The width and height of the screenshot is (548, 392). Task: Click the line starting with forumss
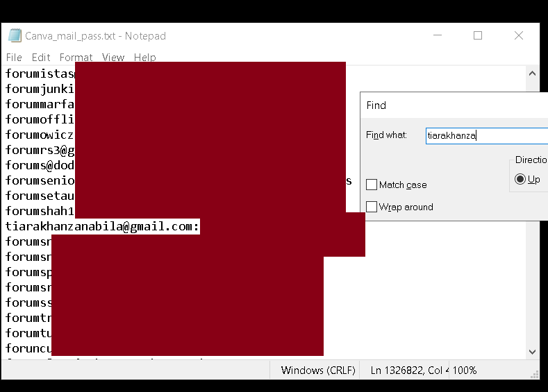pyautogui.click(x=28, y=302)
